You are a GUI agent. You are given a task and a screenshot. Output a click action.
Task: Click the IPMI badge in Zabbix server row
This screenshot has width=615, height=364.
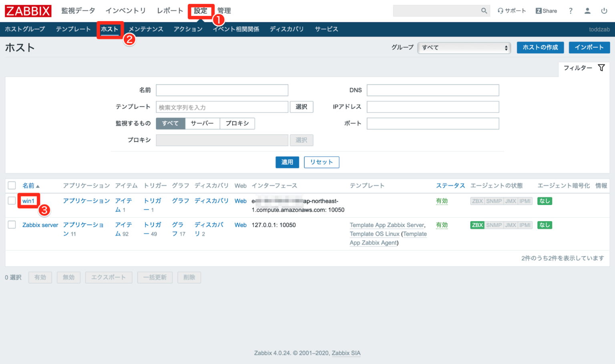point(525,225)
